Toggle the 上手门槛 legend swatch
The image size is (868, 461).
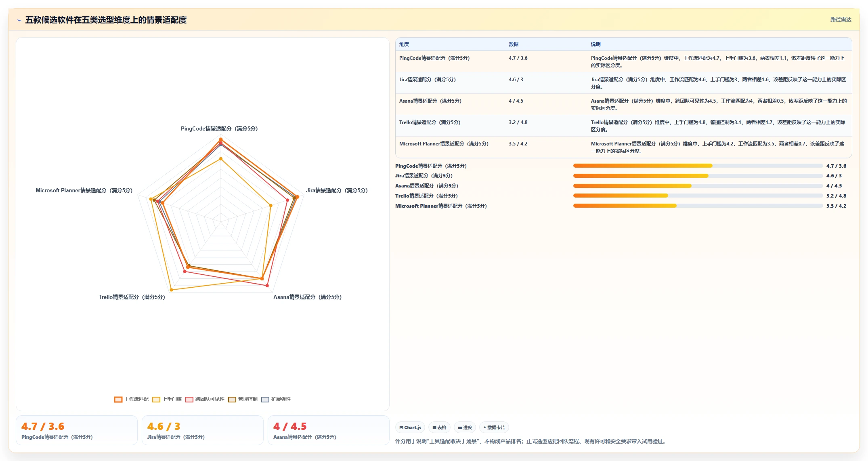click(x=156, y=399)
